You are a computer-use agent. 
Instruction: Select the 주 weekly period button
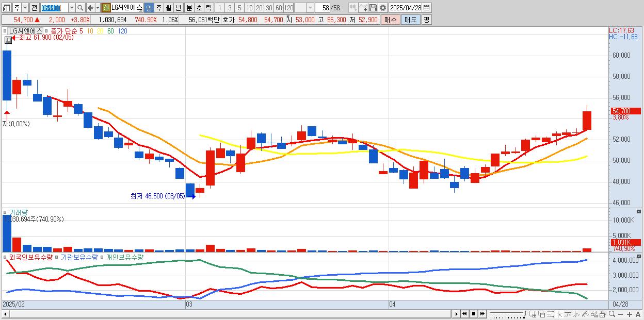pyautogui.click(x=158, y=8)
